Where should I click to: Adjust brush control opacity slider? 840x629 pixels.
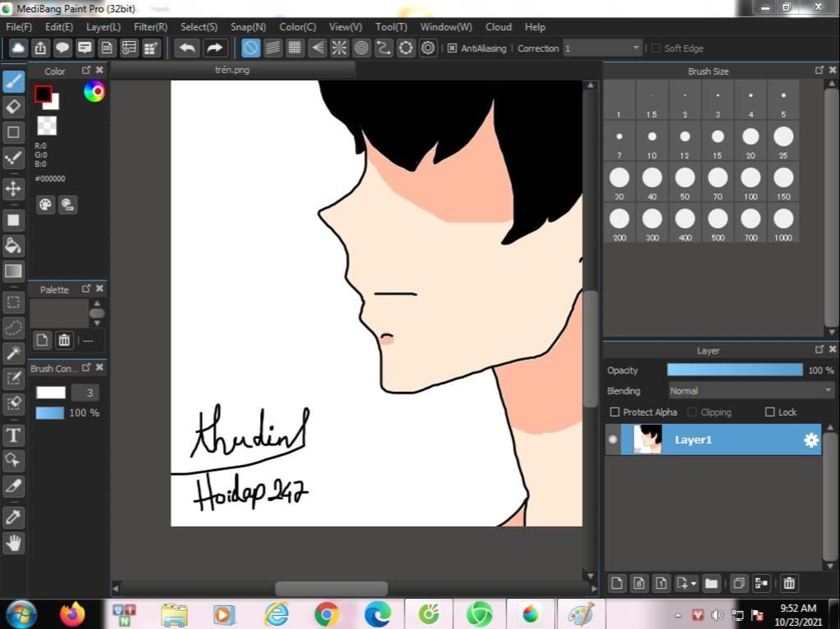[50, 412]
